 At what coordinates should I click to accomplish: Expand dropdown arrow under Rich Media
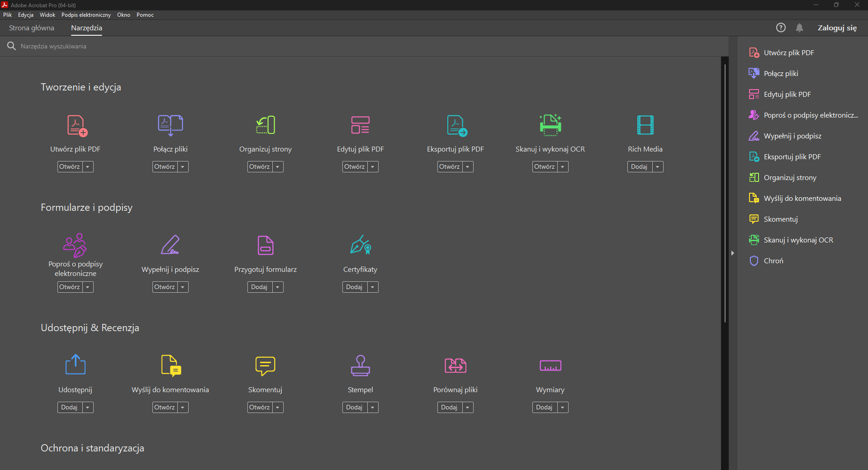(x=658, y=167)
